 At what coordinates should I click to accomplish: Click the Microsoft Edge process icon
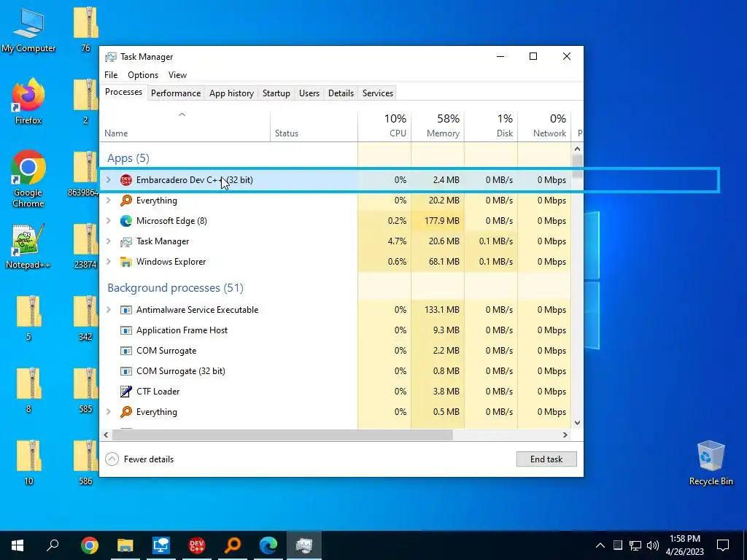125,221
